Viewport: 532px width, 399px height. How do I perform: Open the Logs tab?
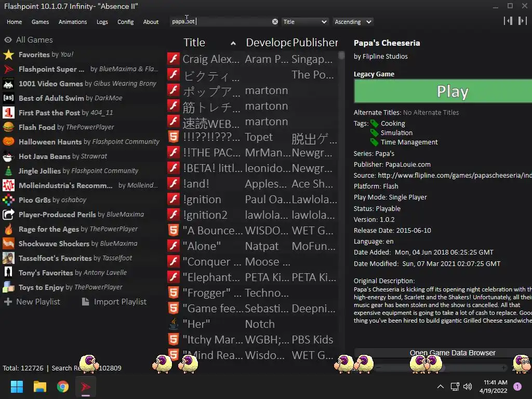coord(102,22)
